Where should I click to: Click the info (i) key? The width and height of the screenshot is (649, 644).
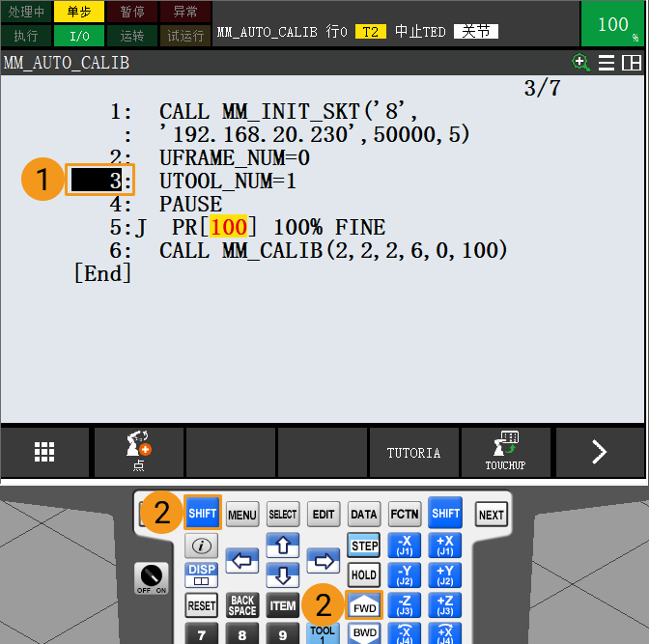[202, 546]
